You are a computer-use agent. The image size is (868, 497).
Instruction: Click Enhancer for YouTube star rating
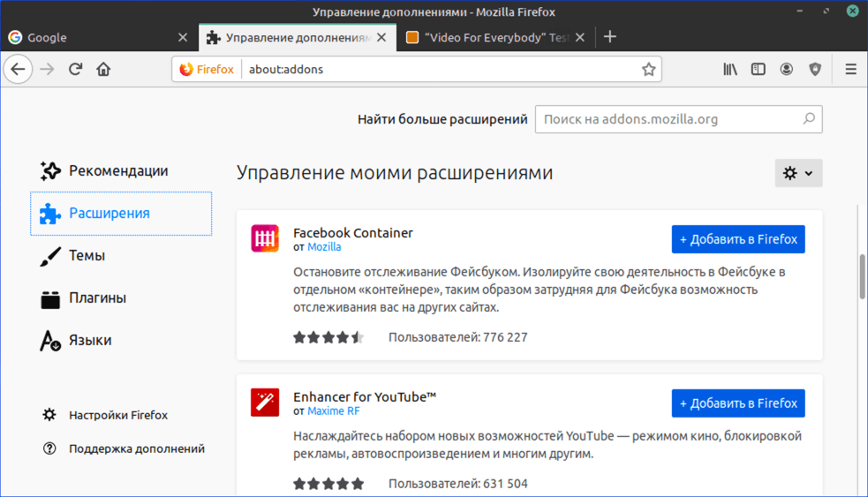[x=328, y=484]
